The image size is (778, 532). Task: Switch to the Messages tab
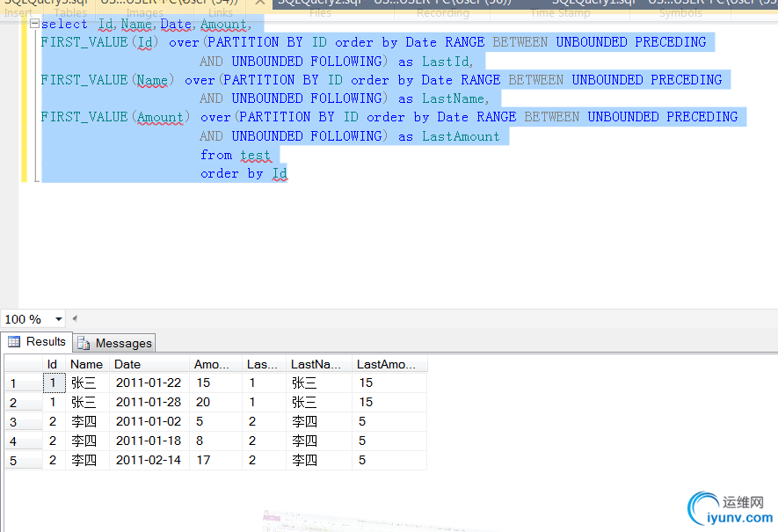115,343
